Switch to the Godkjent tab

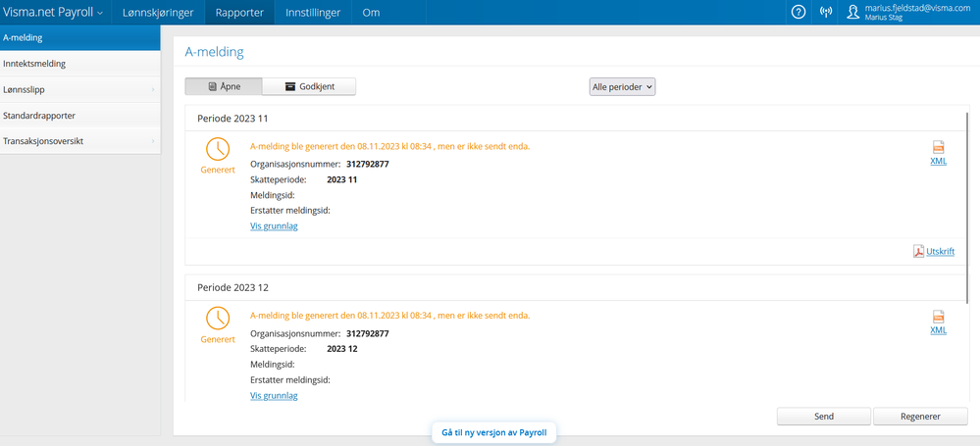309,87
